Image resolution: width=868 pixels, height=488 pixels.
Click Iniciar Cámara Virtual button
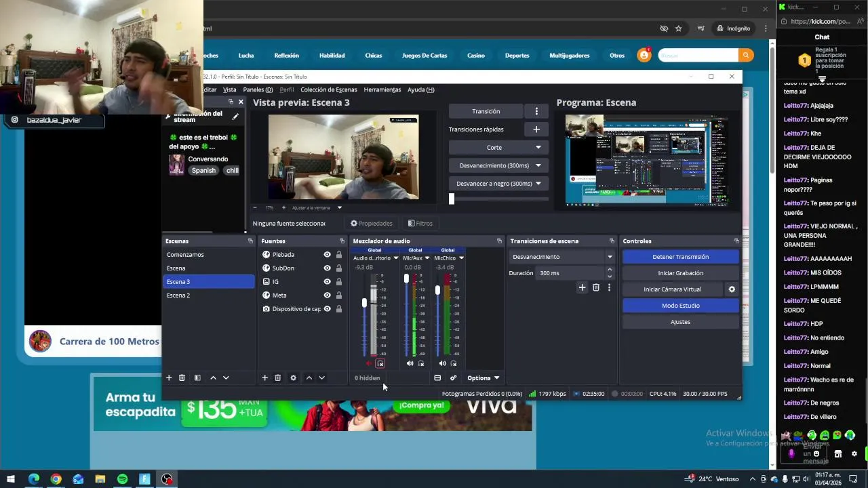point(672,289)
